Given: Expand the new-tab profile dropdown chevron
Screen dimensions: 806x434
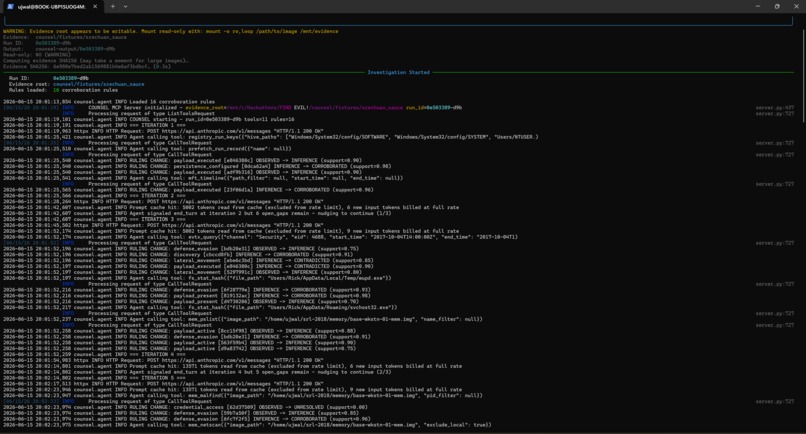Looking at the screenshot, I should pyautogui.click(x=125, y=7).
